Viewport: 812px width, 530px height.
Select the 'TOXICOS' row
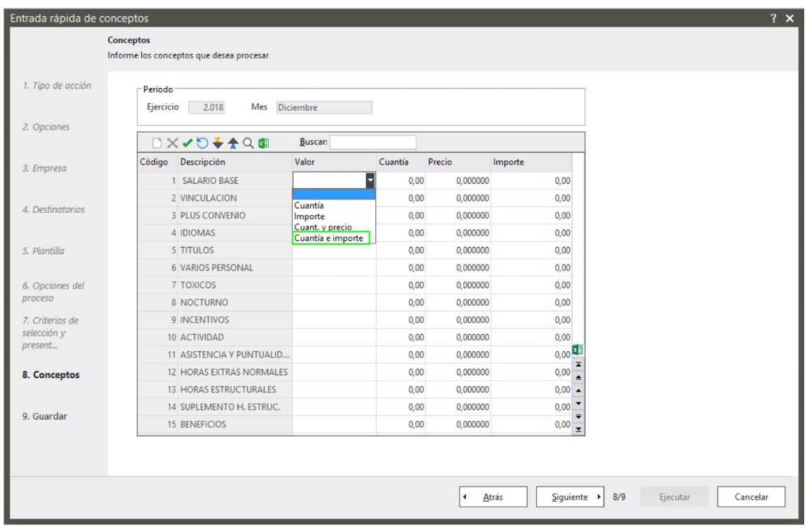pos(355,285)
